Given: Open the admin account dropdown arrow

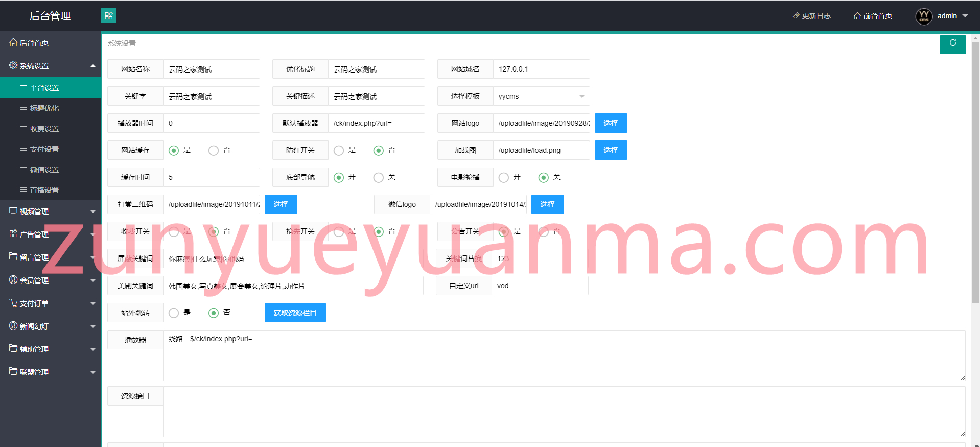Looking at the screenshot, I should [x=965, y=16].
